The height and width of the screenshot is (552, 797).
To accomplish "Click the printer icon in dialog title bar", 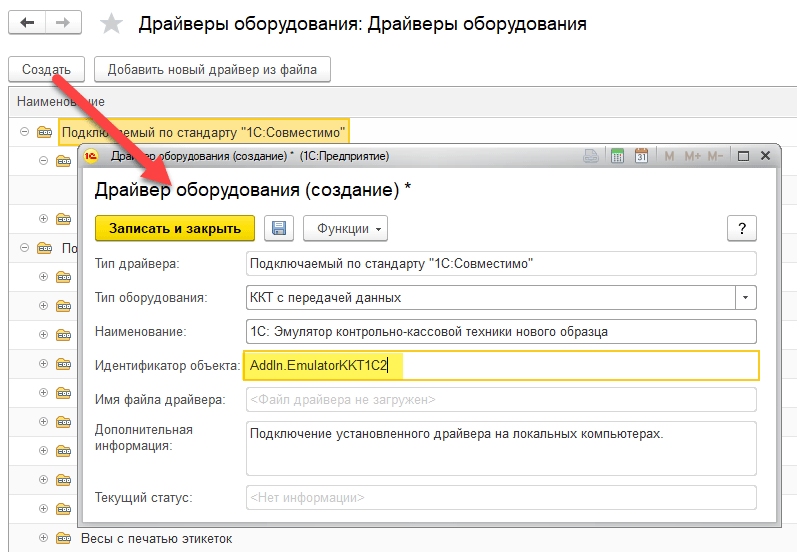I will click(591, 156).
